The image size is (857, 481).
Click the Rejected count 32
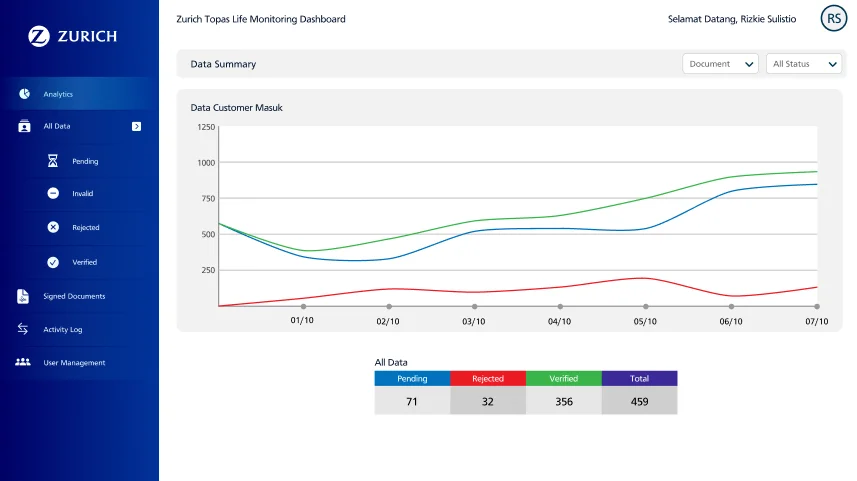click(x=488, y=402)
